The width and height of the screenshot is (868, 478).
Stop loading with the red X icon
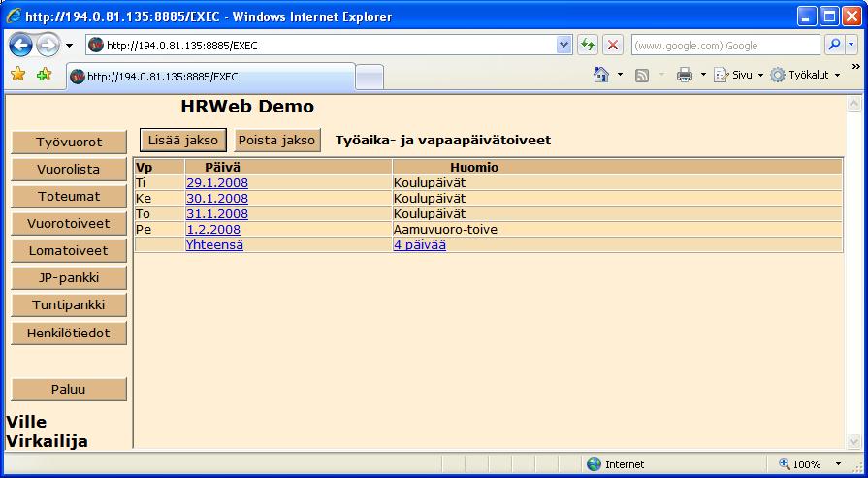click(613, 46)
